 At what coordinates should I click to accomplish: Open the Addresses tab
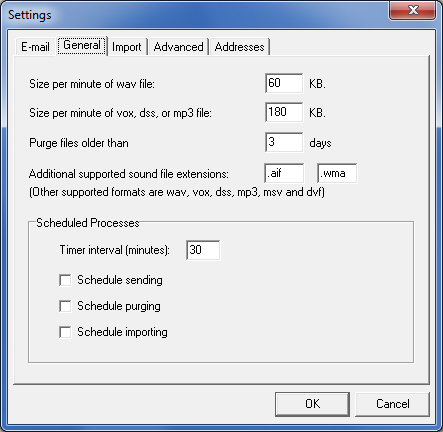coord(239,47)
